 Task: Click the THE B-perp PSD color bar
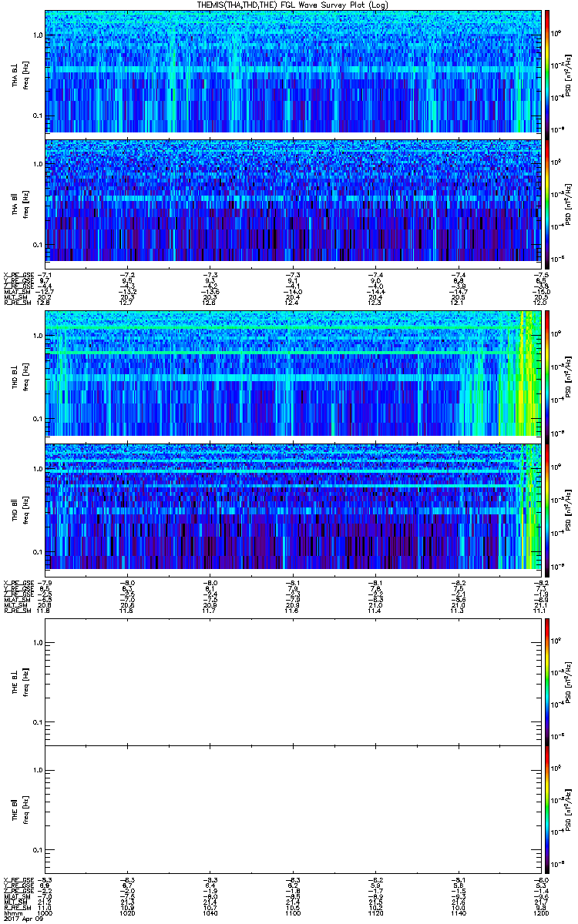pyautogui.click(x=547, y=681)
